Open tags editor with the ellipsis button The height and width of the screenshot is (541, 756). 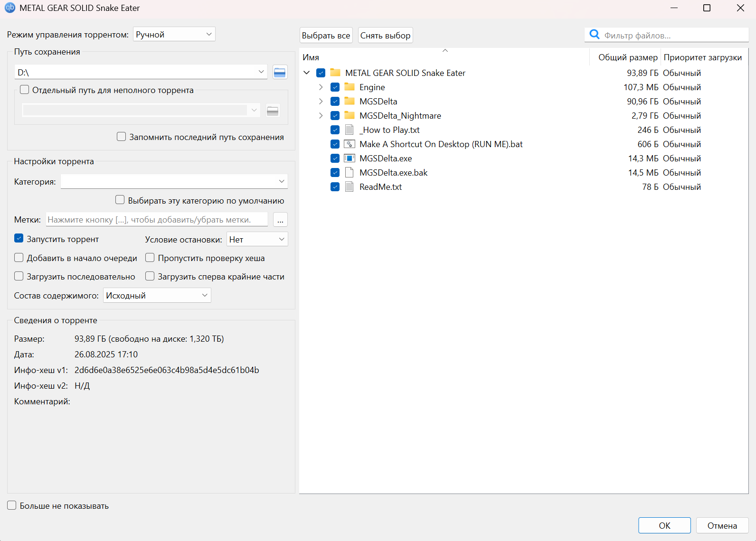280,220
